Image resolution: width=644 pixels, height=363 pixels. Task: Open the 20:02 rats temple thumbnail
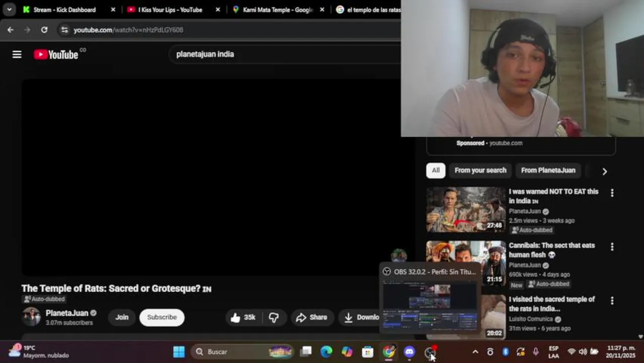click(492, 317)
